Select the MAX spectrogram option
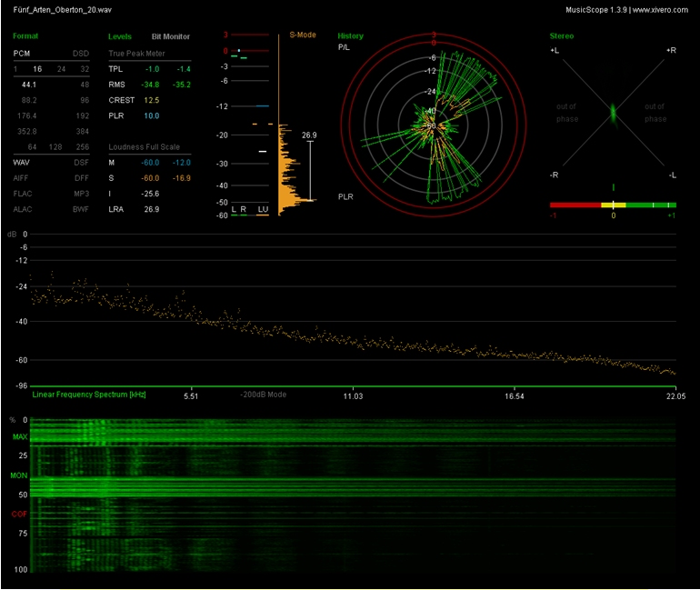The image size is (700, 590). pyautogui.click(x=19, y=437)
